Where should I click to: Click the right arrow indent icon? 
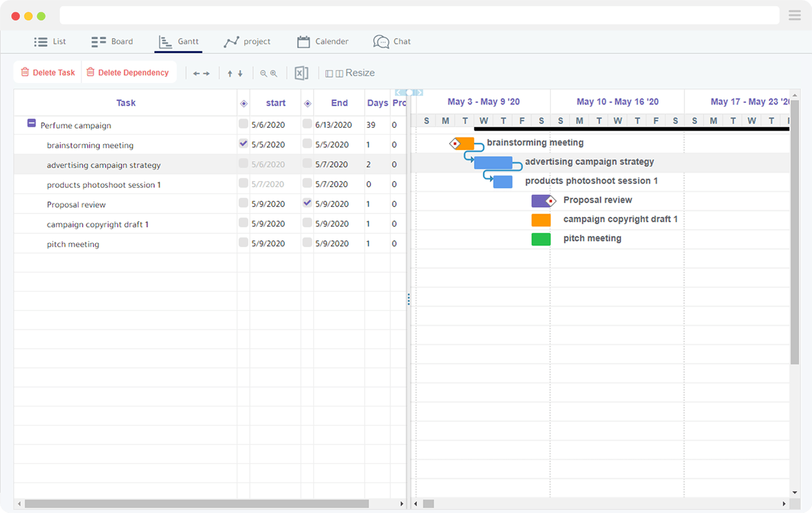[x=206, y=73]
